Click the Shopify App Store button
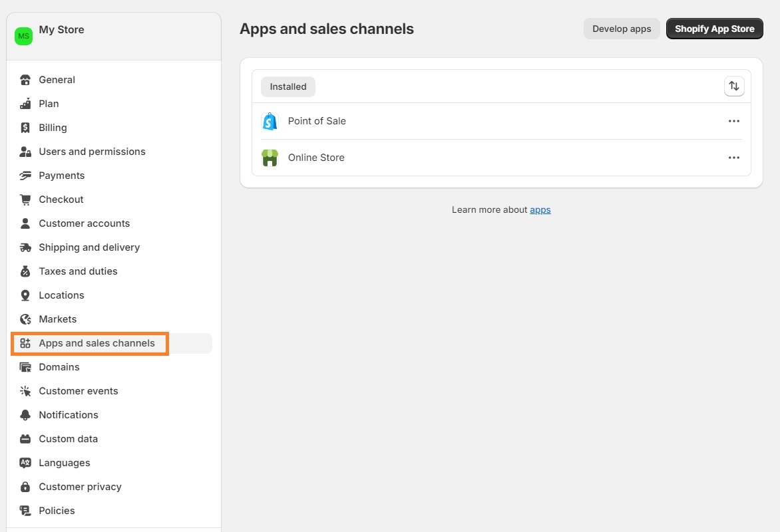This screenshot has width=780, height=532. [714, 29]
